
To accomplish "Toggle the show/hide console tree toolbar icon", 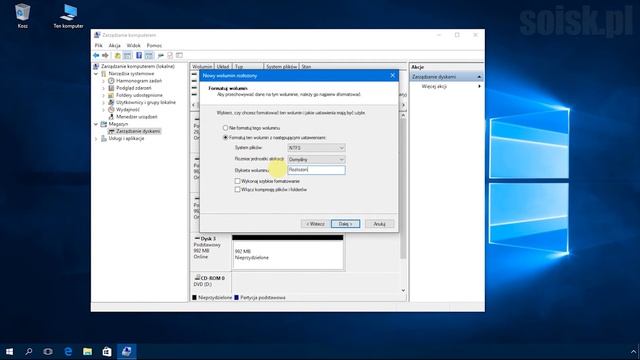I will (127, 56).
